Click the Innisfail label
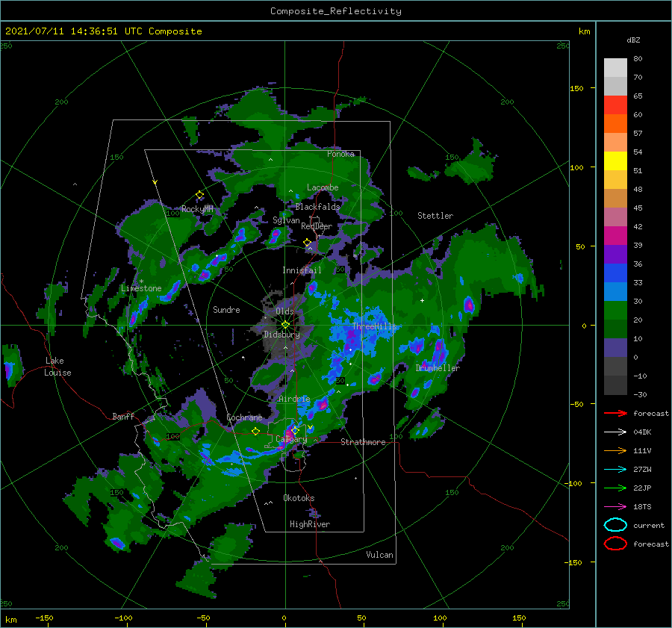This screenshot has height=628, width=672. tap(302, 270)
